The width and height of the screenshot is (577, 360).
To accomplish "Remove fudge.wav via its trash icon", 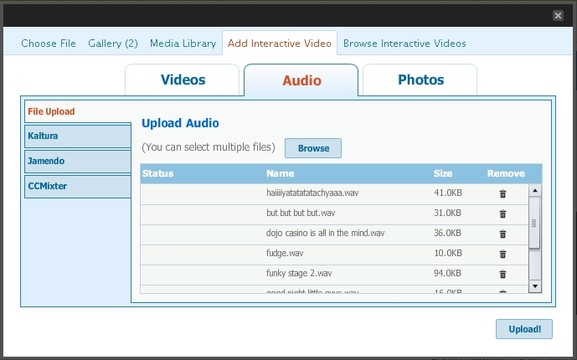I will point(503,254).
